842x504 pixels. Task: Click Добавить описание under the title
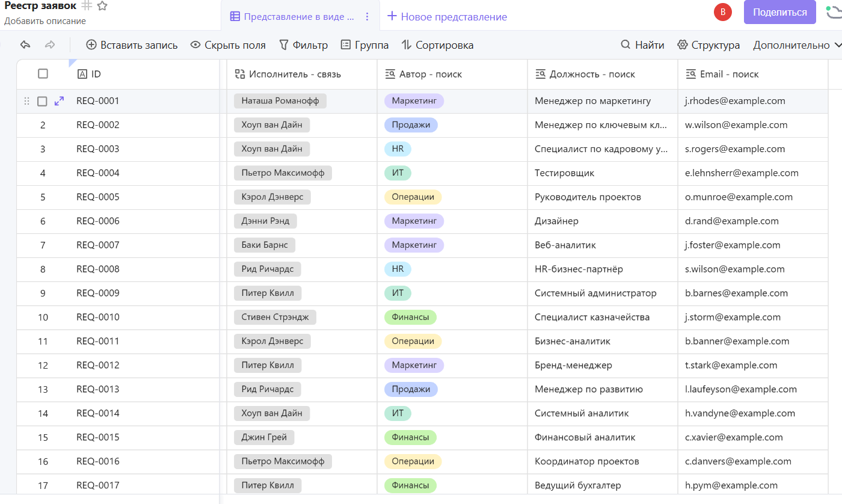45,21
